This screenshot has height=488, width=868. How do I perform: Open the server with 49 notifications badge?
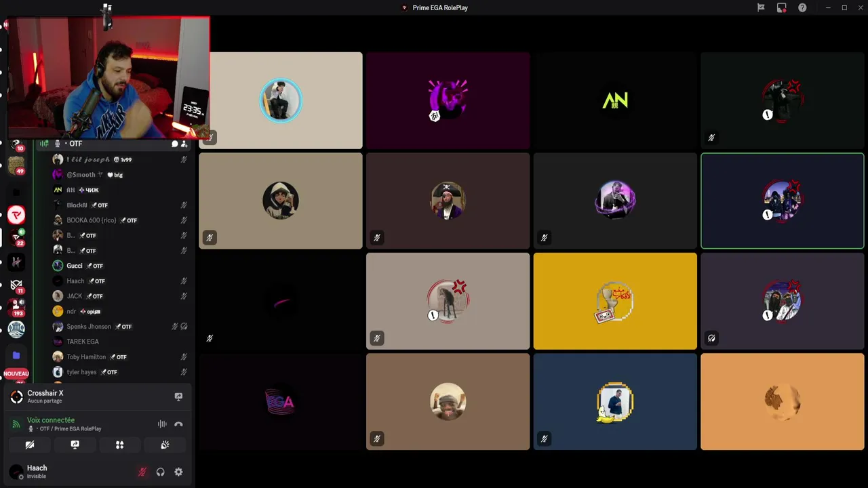tap(16, 165)
